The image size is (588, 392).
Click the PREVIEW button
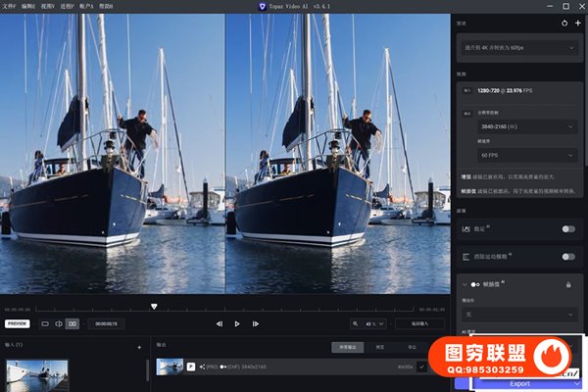[18, 323]
